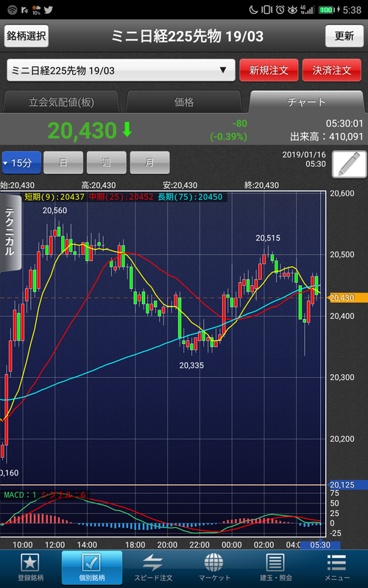Tap the 安:20,430 low value
The height and width of the screenshot is (588, 368).
click(180, 185)
